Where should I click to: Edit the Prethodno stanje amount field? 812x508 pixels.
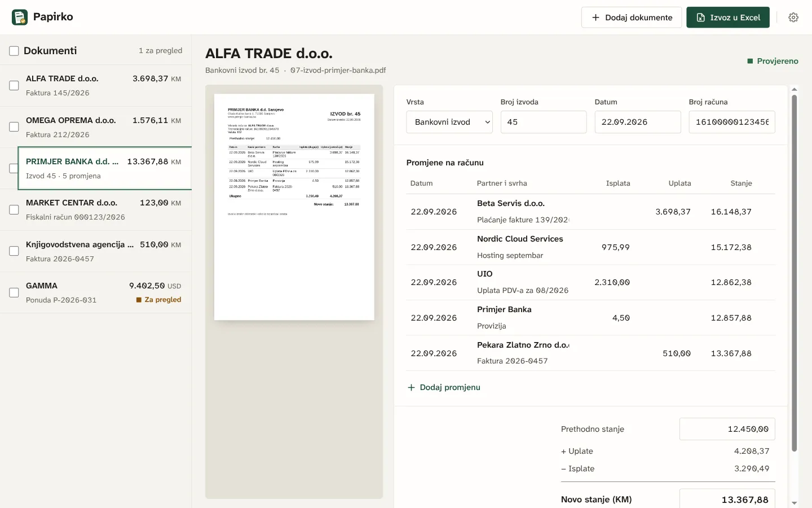click(x=727, y=429)
